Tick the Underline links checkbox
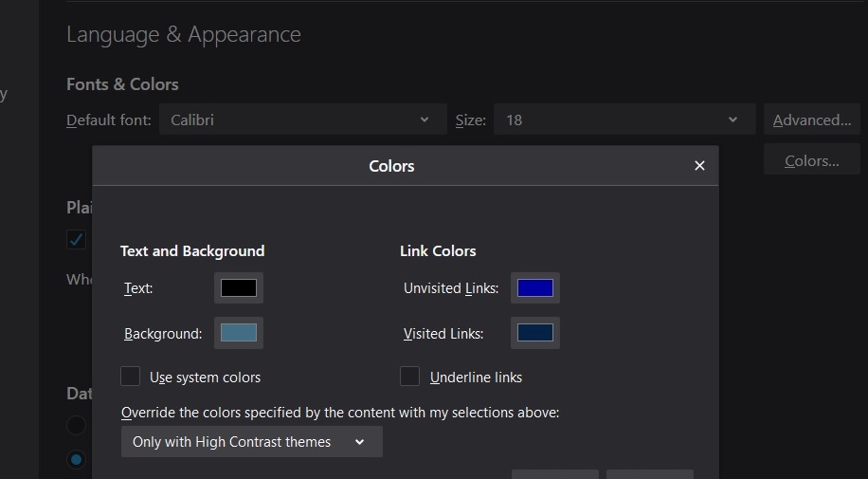Viewport: 868px width, 479px height. [x=410, y=377]
